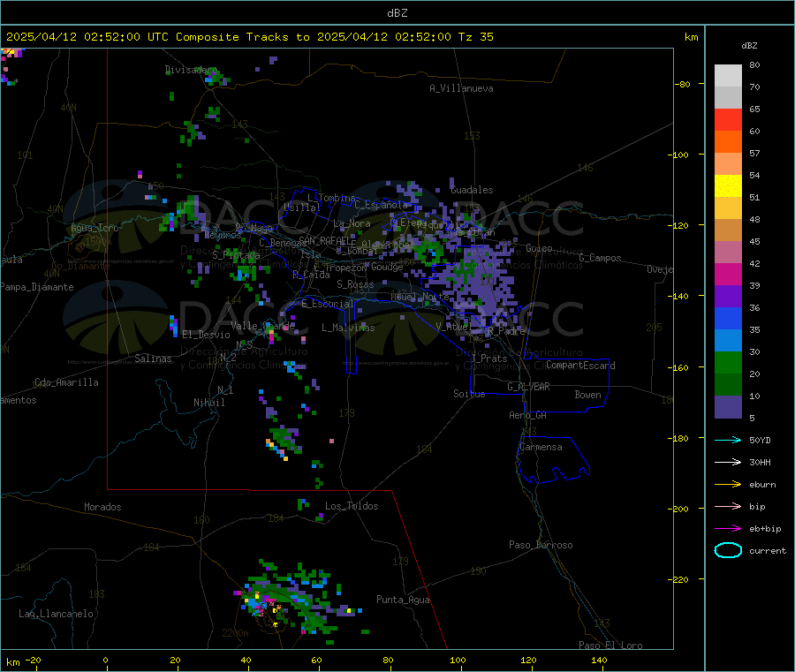Click the Lag.Llancanelo map label

pos(56,614)
